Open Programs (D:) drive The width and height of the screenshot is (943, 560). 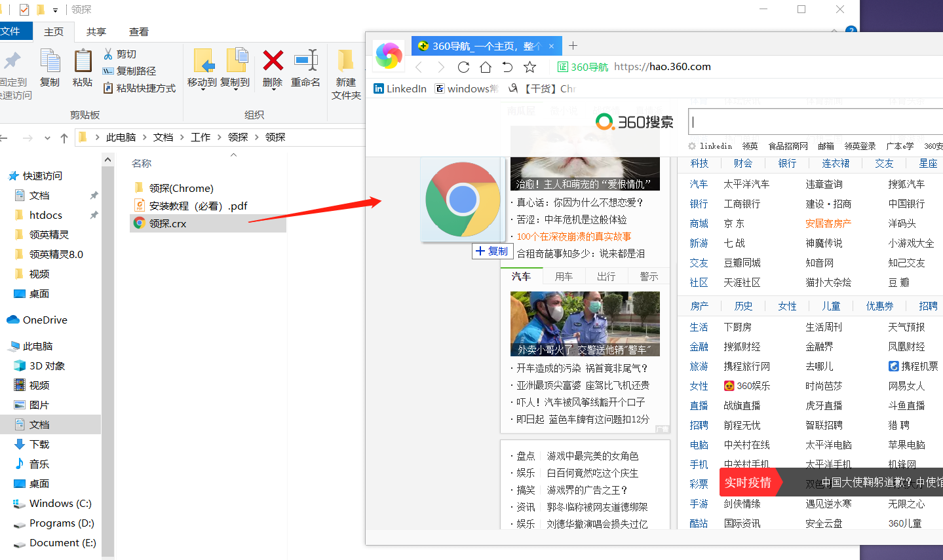pos(62,523)
